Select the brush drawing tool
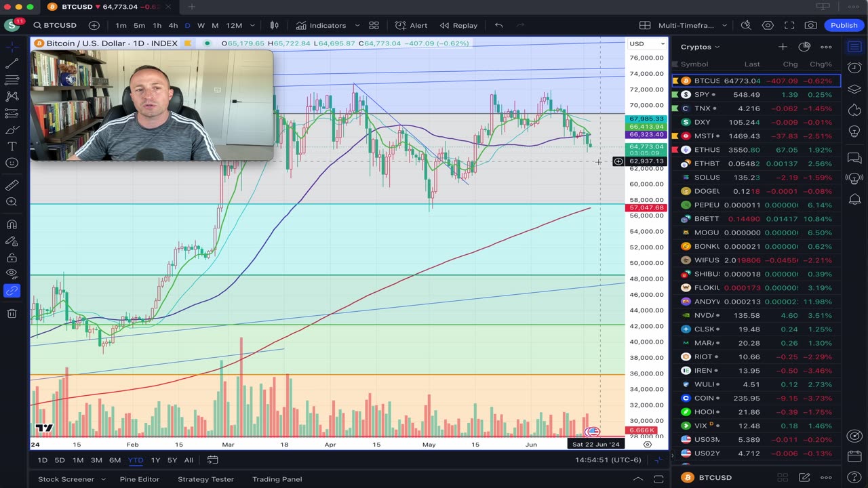The height and width of the screenshot is (488, 868). 12,129
